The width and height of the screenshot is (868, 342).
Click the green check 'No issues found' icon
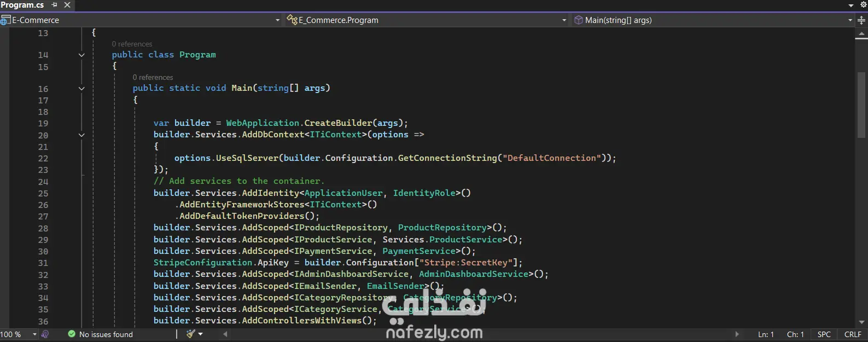[x=72, y=334]
